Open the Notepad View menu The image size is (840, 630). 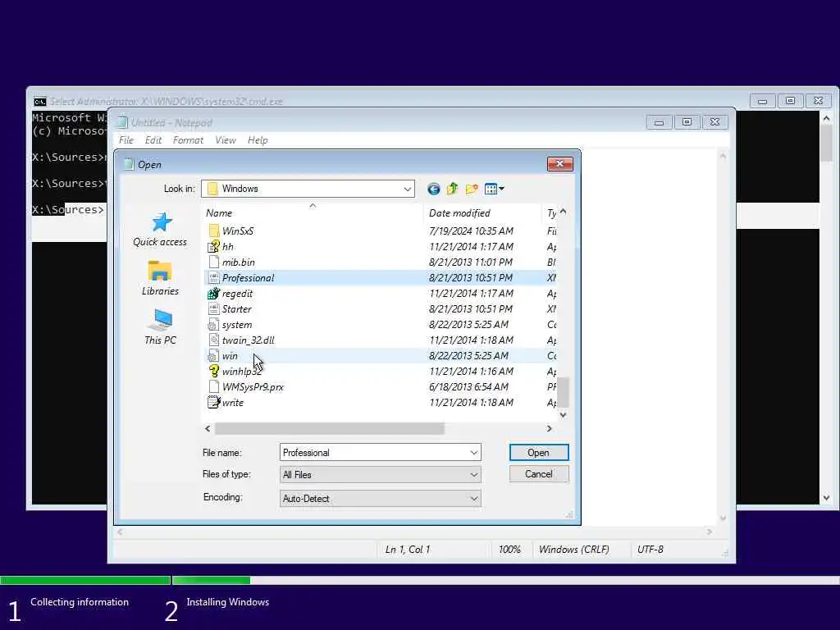point(226,140)
